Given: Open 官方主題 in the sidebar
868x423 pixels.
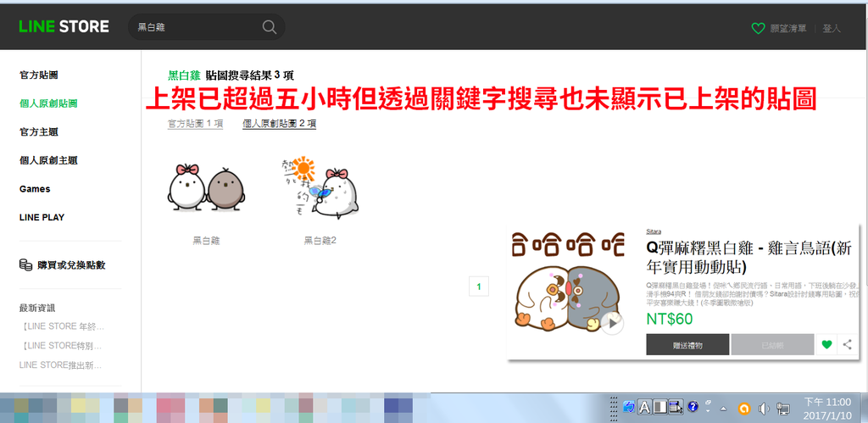Looking at the screenshot, I should (39, 131).
